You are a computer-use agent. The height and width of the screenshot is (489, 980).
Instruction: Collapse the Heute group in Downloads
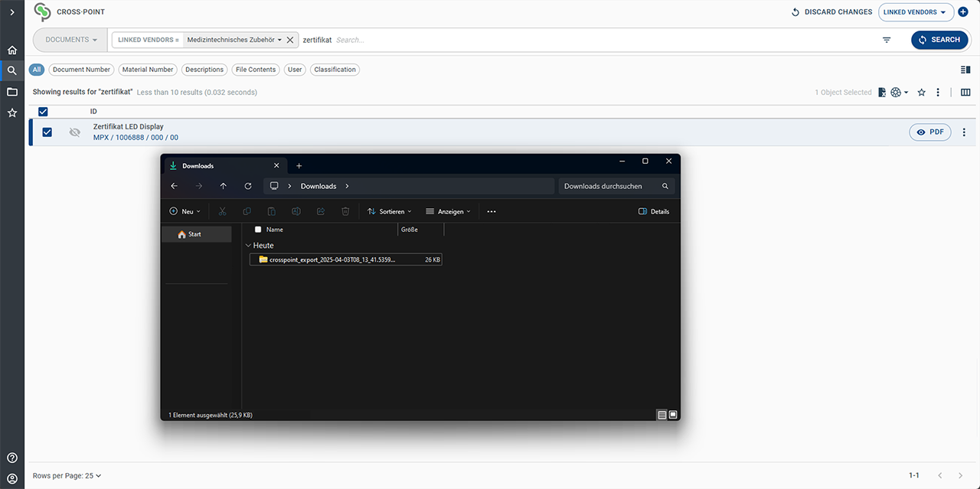point(248,245)
